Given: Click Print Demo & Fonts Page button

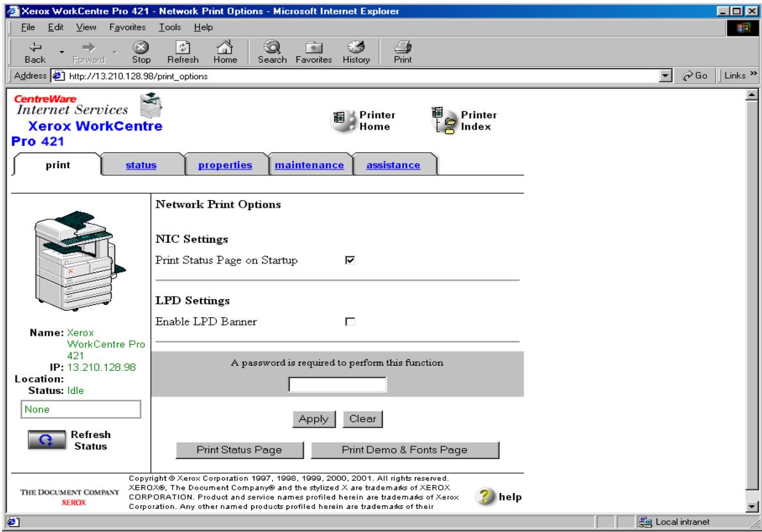Looking at the screenshot, I should (x=404, y=450).
